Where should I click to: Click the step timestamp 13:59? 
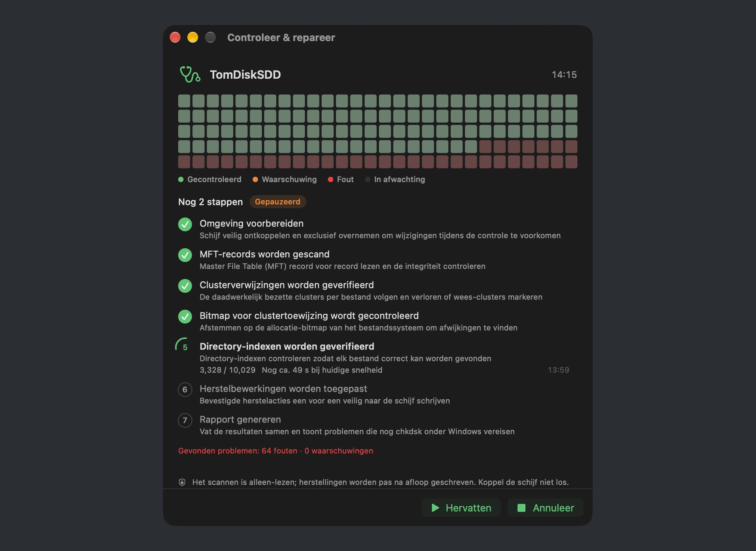pyautogui.click(x=558, y=370)
